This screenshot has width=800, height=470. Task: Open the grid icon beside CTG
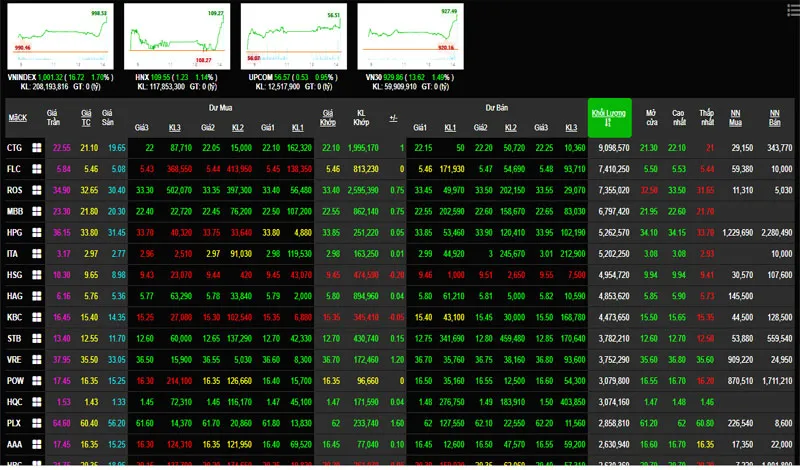click(37, 147)
